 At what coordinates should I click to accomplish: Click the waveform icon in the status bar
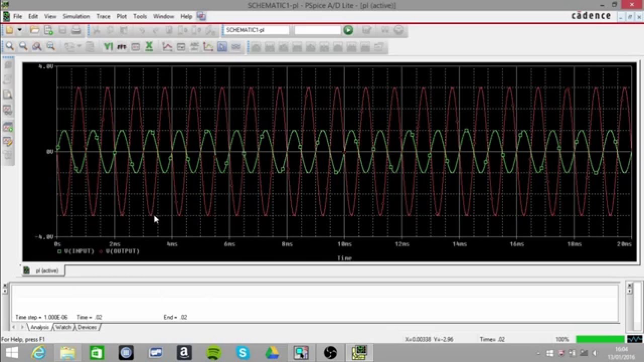point(634,339)
